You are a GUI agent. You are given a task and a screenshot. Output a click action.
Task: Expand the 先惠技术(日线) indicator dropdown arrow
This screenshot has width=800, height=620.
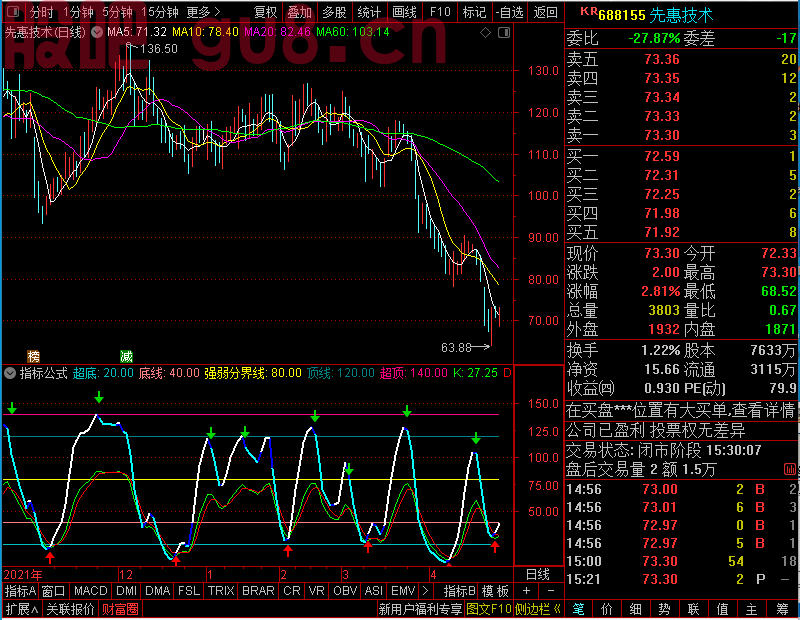coord(96,33)
